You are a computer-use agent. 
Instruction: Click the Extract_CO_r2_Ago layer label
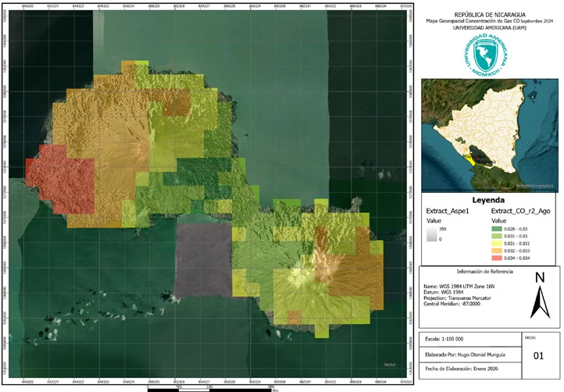[520, 211]
